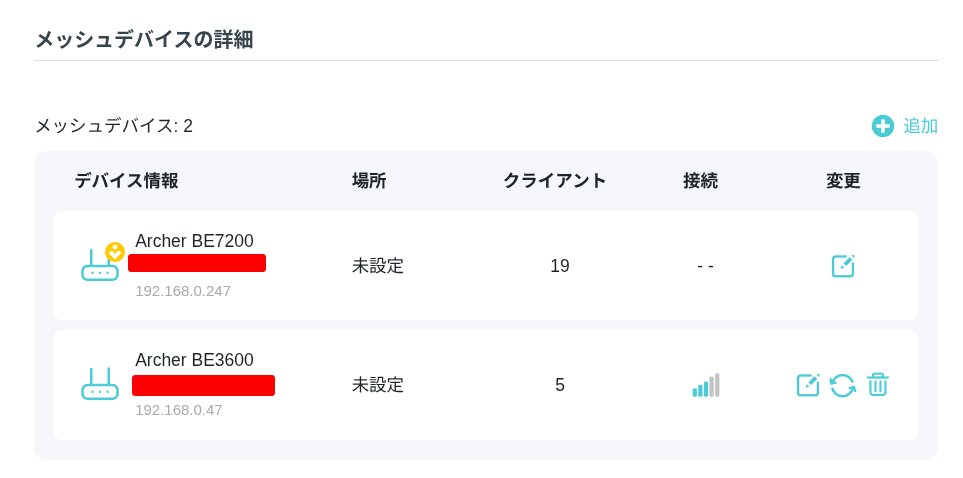Click the client count 19 for Archer BE7200
Viewport: 963px width, 478px height.
point(560,266)
